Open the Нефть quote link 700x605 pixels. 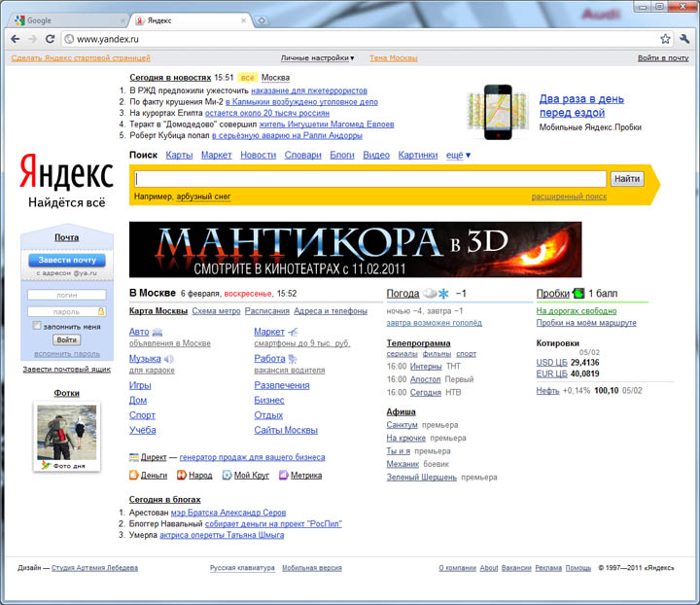547,391
